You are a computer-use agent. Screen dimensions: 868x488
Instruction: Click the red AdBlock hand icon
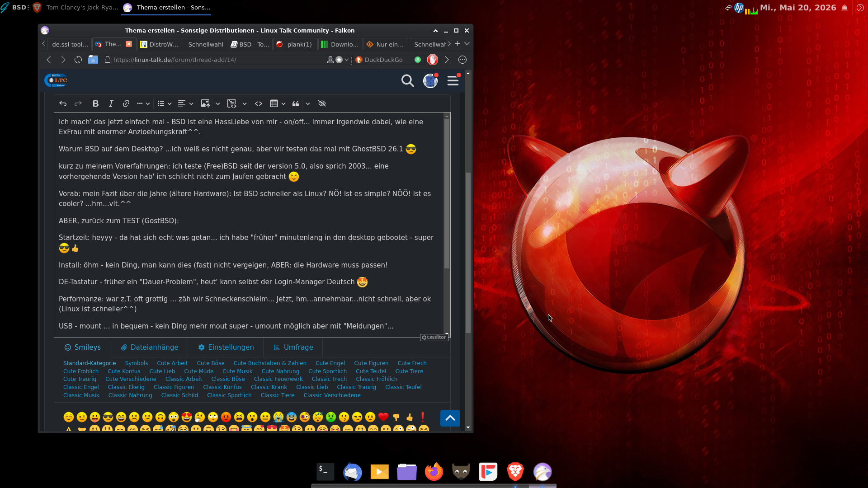[433, 60]
